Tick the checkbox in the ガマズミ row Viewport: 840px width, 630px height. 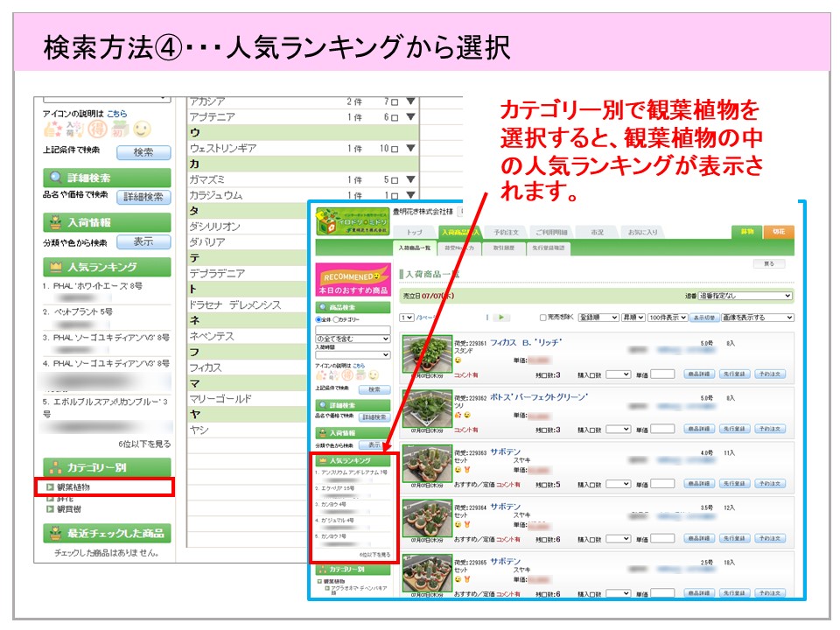[x=395, y=180]
